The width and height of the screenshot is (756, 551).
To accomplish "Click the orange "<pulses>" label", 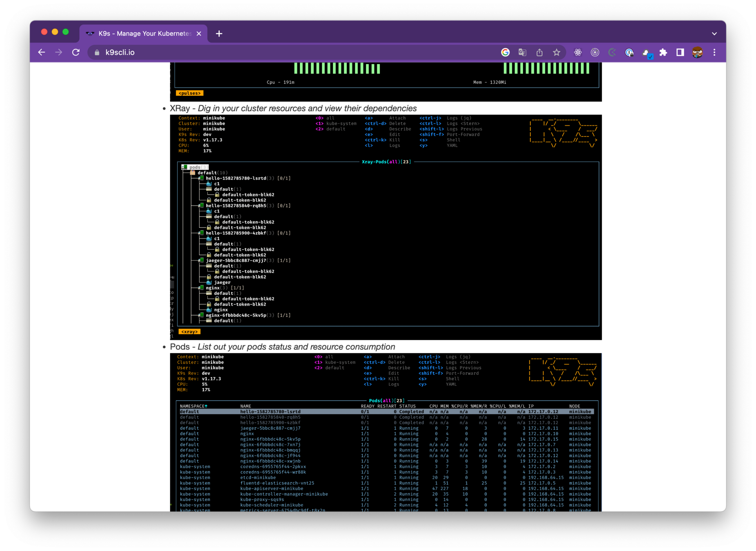I will (190, 93).
